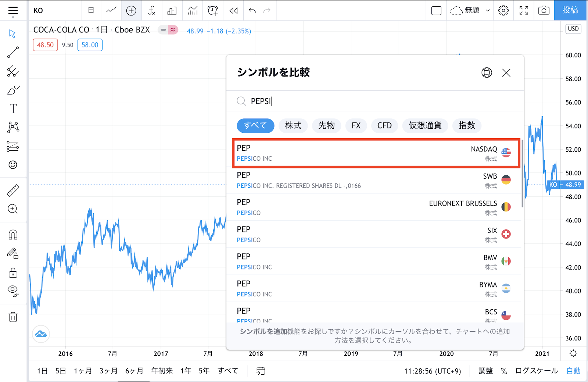
Task: Select the pitchfork/Gann tool
Action: pos(13,71)
